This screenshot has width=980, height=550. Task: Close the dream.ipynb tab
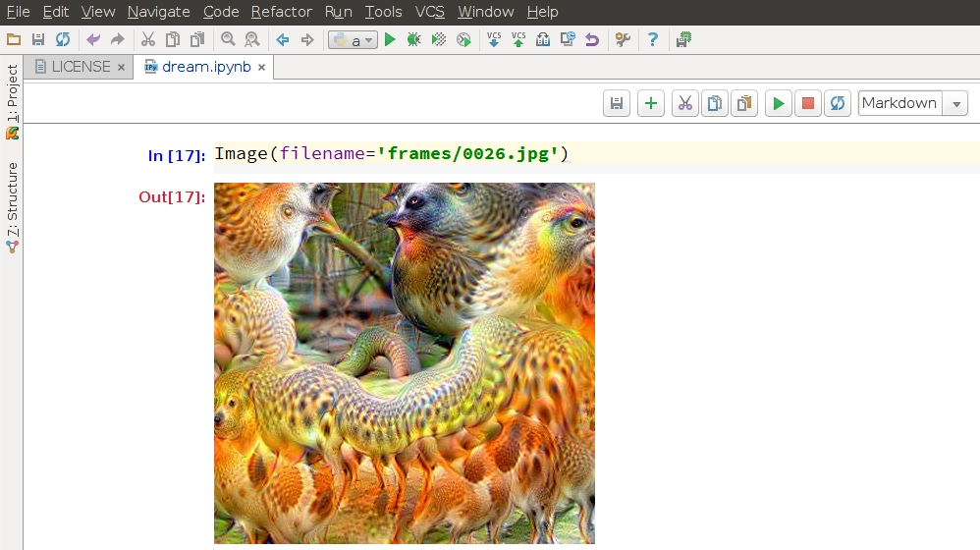(262, 68)
